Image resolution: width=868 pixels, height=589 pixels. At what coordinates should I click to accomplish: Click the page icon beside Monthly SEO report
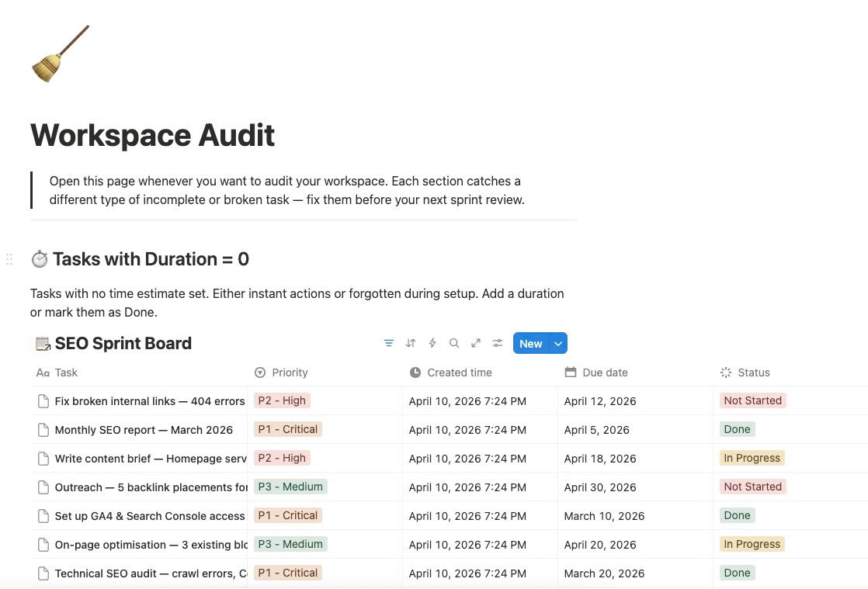(x=43, y=430)
